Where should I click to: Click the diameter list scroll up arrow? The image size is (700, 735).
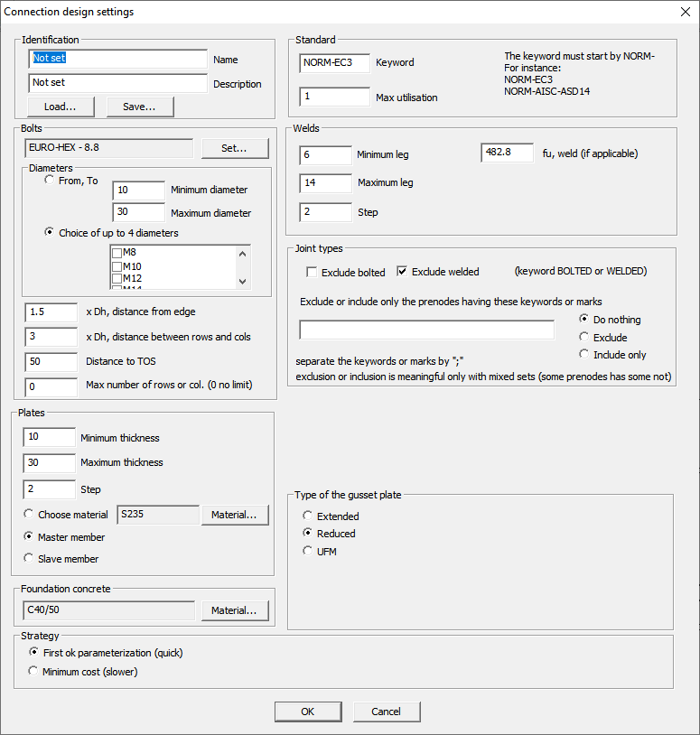(242, 254)
